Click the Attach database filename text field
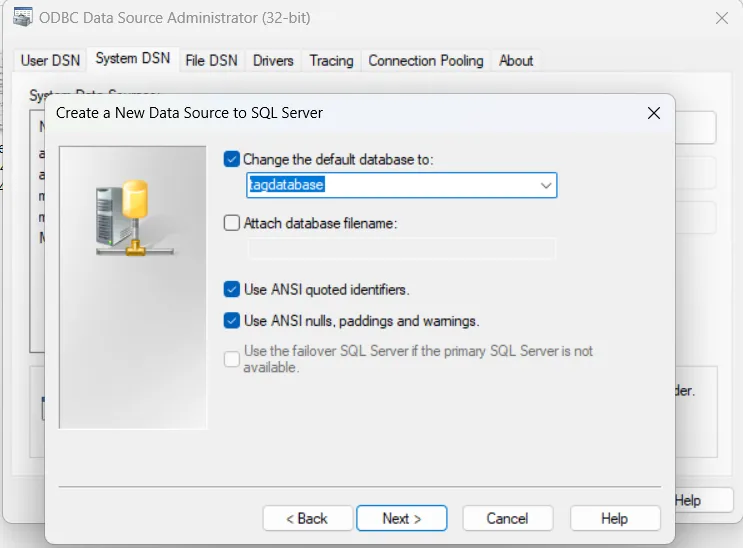The image size is (743, 548). click(x=401, y=249)
